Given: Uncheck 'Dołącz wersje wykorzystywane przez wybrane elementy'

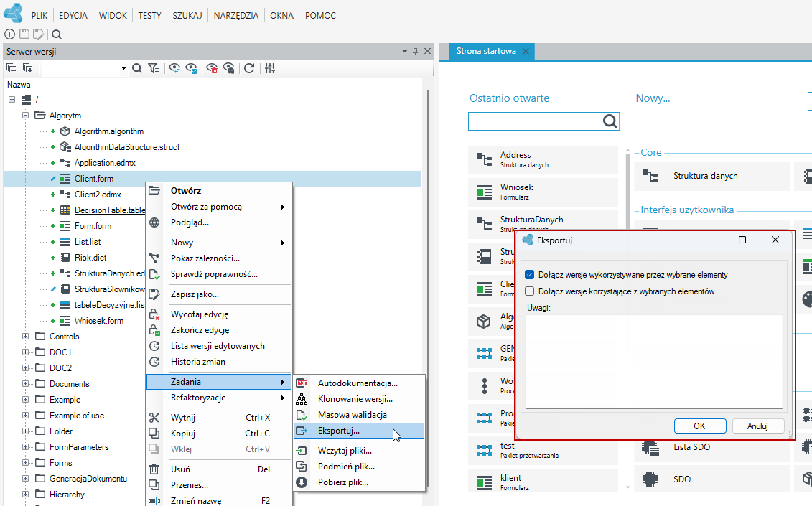Looking at the screenshot, I should point(529,275).
